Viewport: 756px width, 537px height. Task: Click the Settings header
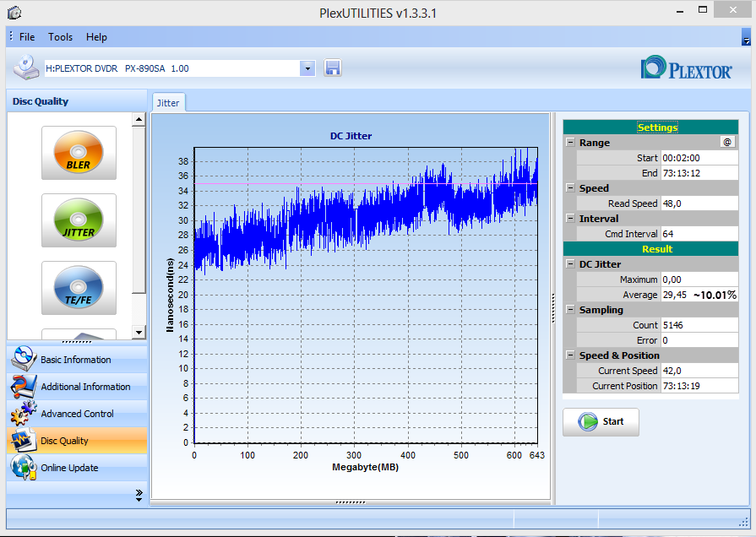point(651,127)
